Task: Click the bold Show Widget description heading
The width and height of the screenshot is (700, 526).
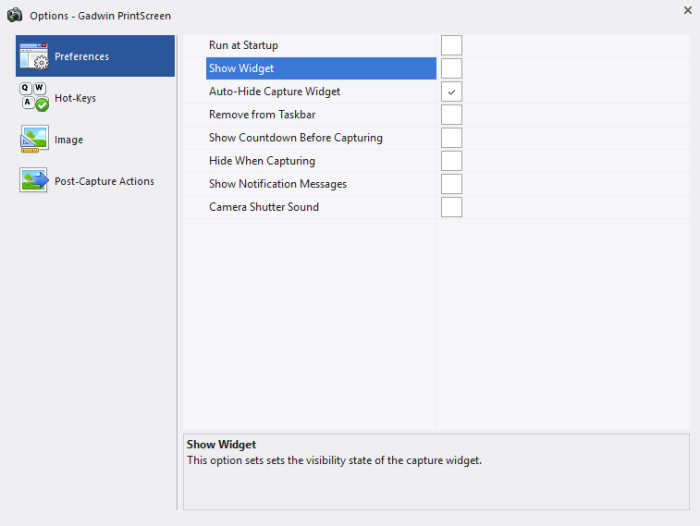Action: coord(221,445)
